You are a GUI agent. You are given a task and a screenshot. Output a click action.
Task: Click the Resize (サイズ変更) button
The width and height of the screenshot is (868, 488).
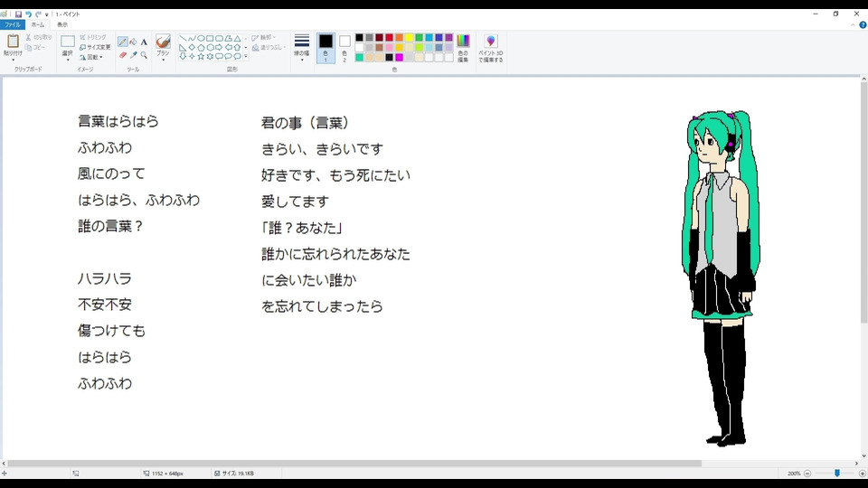click(95, 47)
